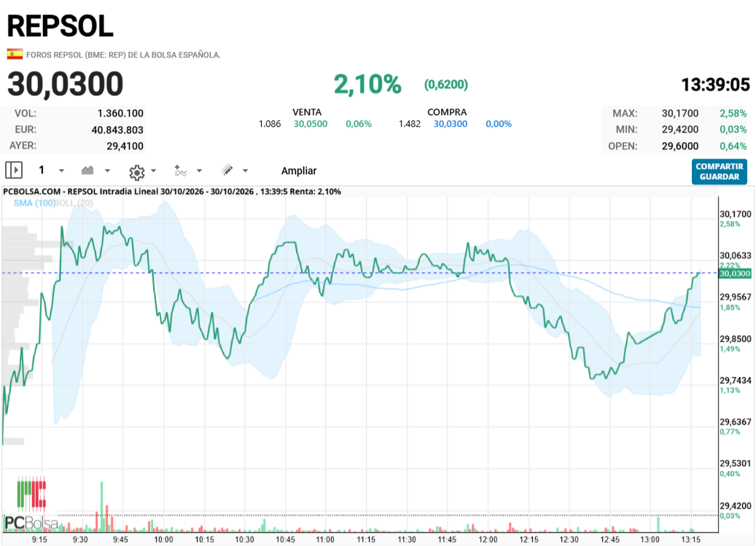
Task: Click the COMPRA price 30,0300
Action: coord(451,124)
